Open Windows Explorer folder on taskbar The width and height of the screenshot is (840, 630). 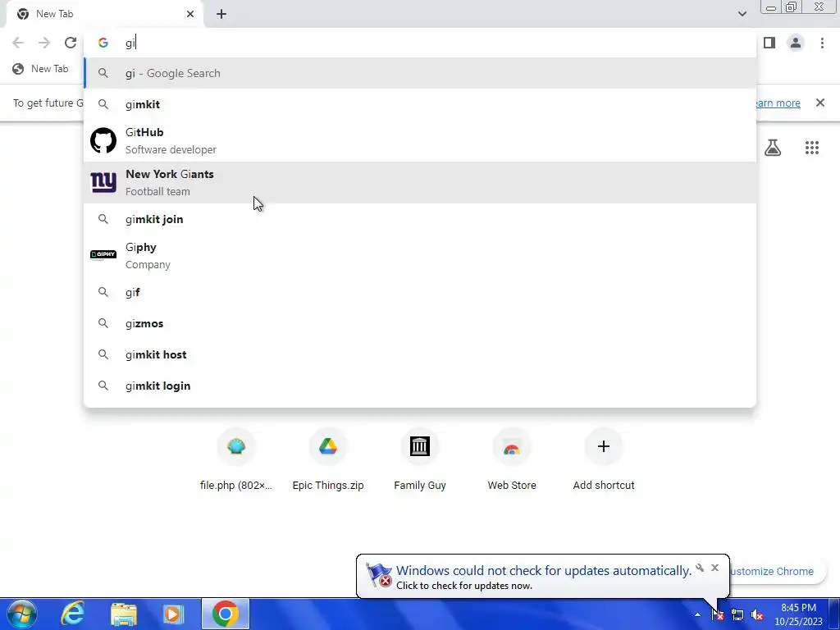coord(124,614)
